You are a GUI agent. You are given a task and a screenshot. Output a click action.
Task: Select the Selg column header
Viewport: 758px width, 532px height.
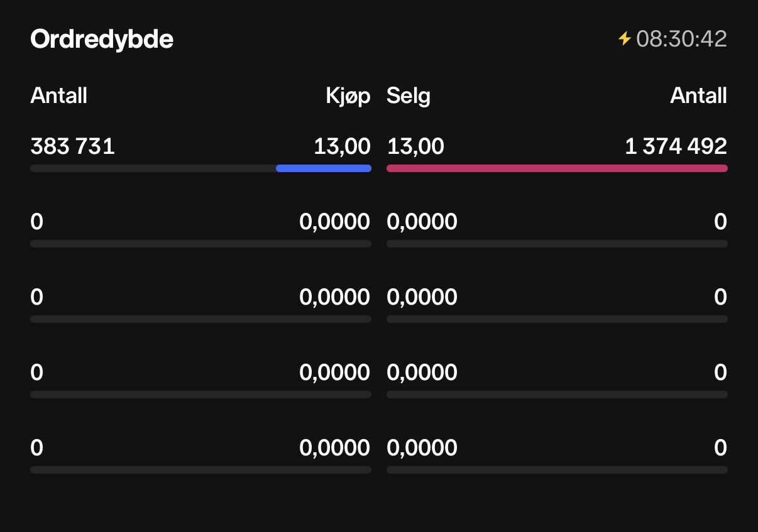[409, 96]
